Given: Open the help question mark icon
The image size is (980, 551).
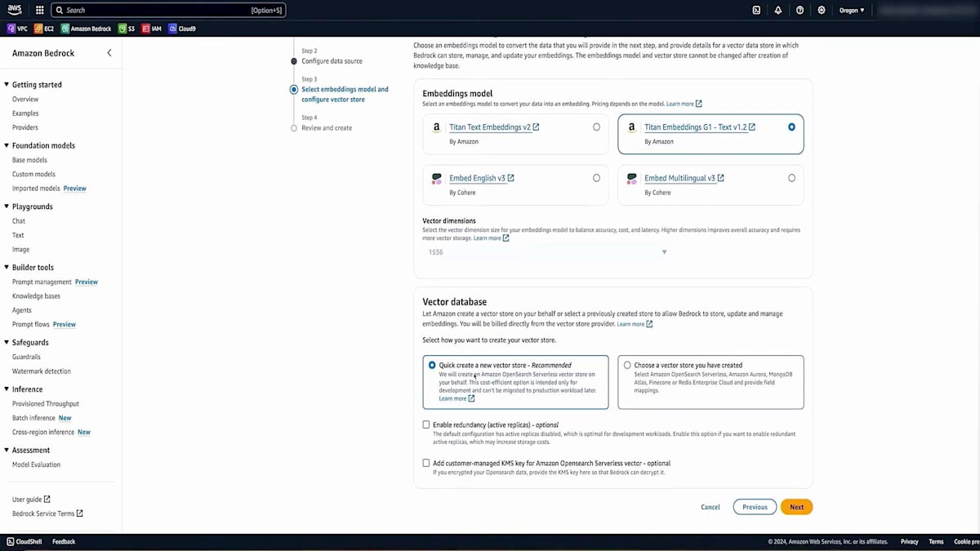Looking at the screenshot, I should click(800, 11).
